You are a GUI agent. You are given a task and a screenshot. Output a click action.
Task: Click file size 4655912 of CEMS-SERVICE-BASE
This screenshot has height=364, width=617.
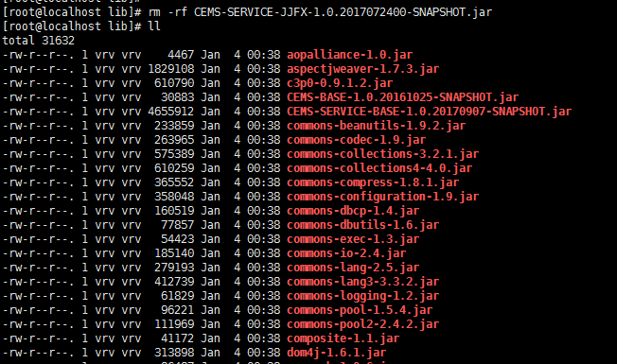pos(170,112)
